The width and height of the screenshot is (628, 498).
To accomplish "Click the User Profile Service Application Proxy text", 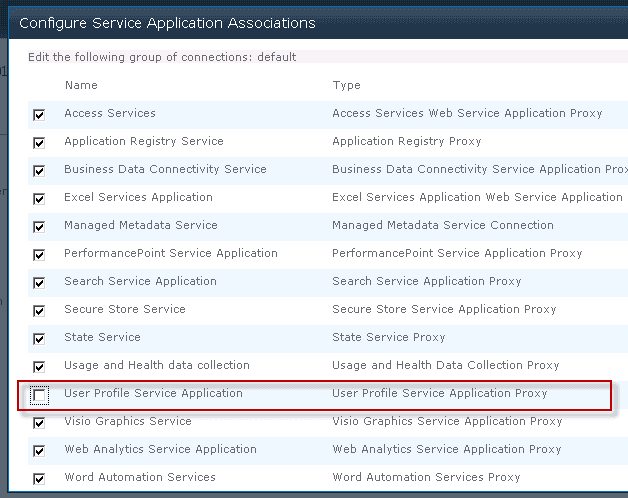I will 439,394.
